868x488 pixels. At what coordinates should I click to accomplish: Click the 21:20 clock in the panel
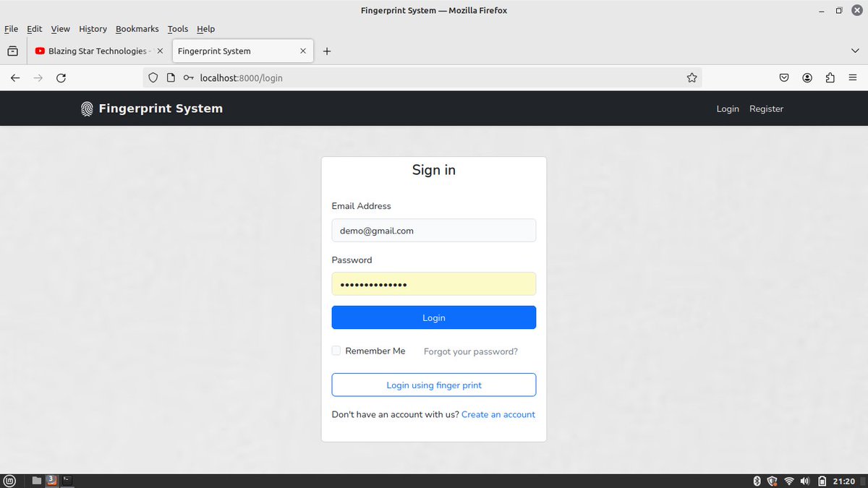click(x=843, y=481)
